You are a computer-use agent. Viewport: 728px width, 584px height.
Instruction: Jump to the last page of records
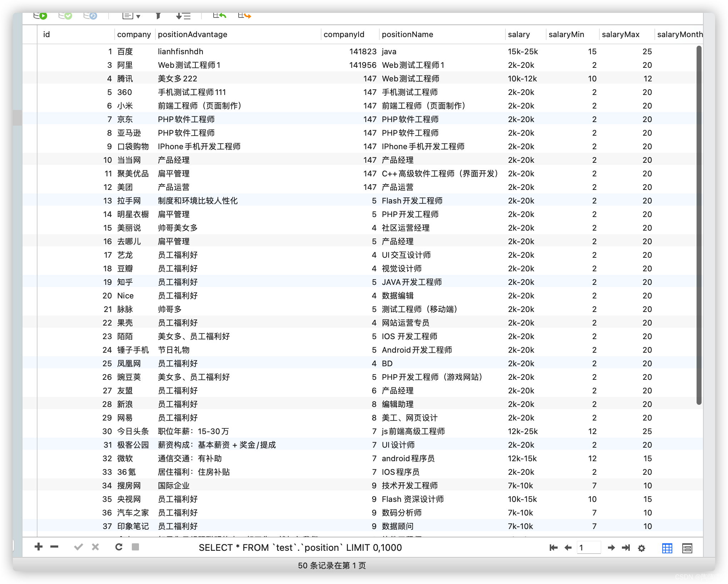pyautogui.click(x=625, y=548)
